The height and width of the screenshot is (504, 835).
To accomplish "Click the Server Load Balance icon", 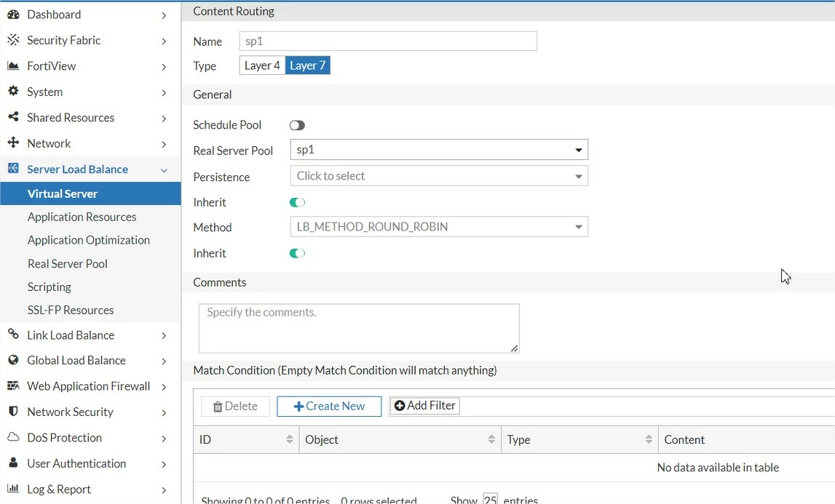I will click(x=13, y=169).
